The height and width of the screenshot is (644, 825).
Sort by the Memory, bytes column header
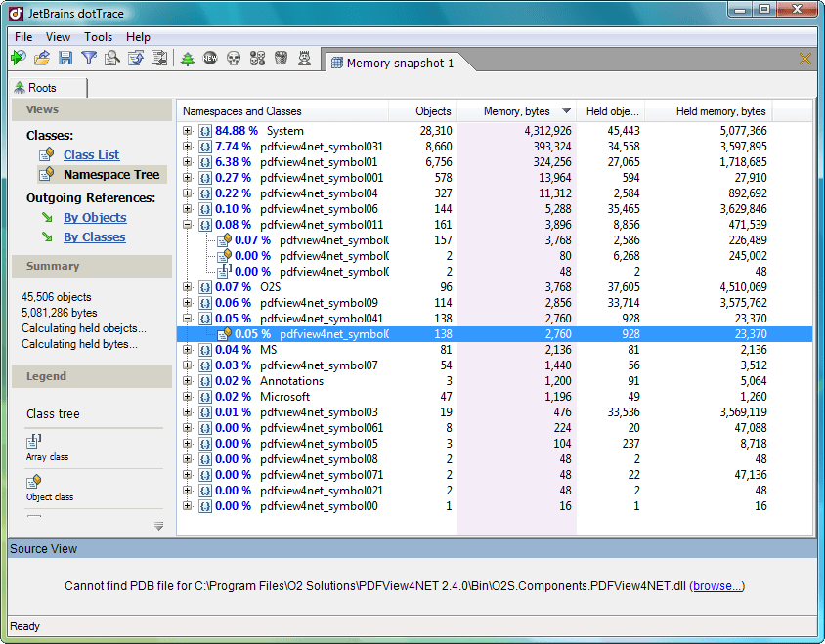click(516, 111)
